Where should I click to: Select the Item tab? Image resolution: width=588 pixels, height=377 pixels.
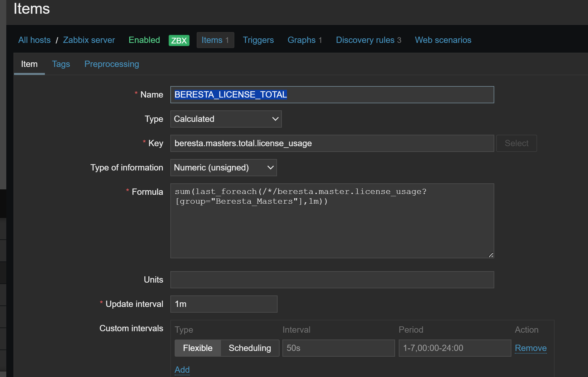(29, 64)
